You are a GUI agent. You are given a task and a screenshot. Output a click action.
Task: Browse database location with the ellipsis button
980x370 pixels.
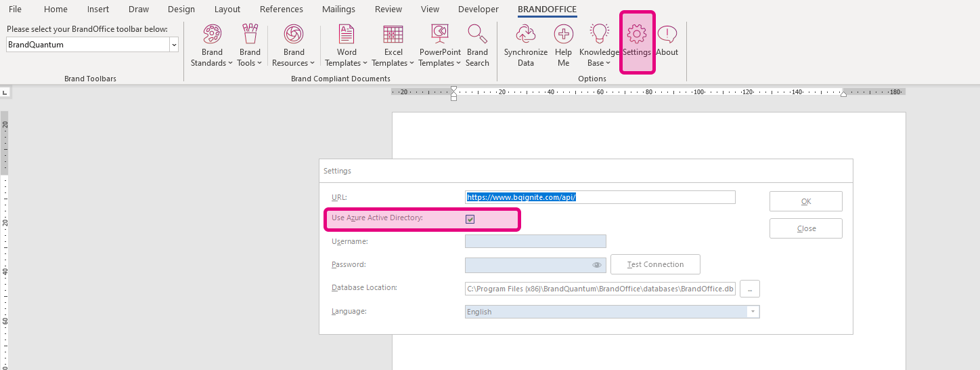coord(750,288)
